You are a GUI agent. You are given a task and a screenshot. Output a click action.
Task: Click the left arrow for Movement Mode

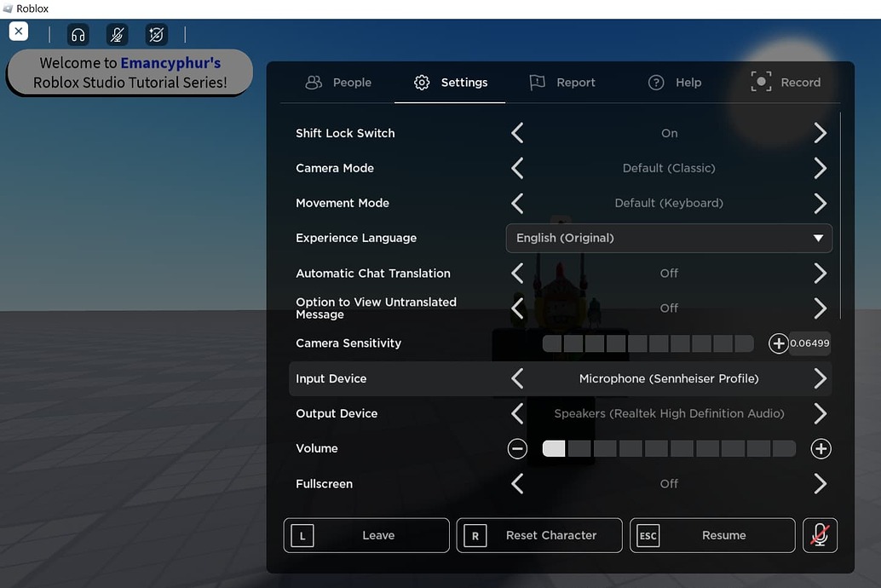point(517,203)
